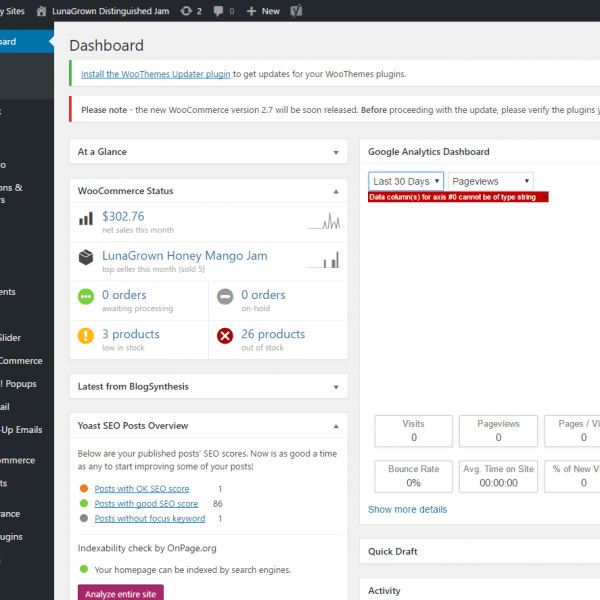Image resolution: width=600 pixels, height=600 pixels.
Task: Click the Avg. Time on Site box
Action: (498, 476)
